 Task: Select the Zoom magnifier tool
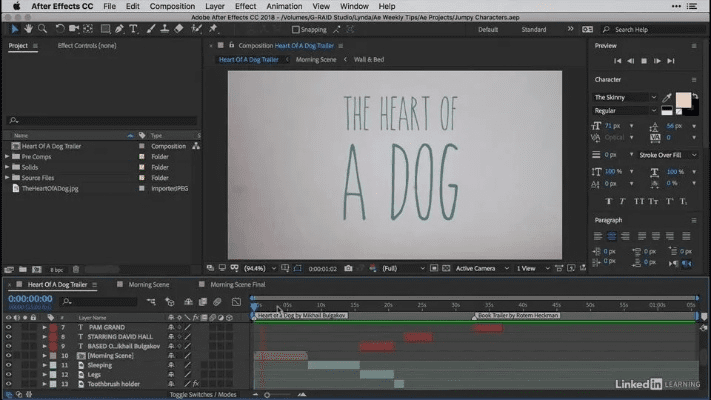point(41,29)
